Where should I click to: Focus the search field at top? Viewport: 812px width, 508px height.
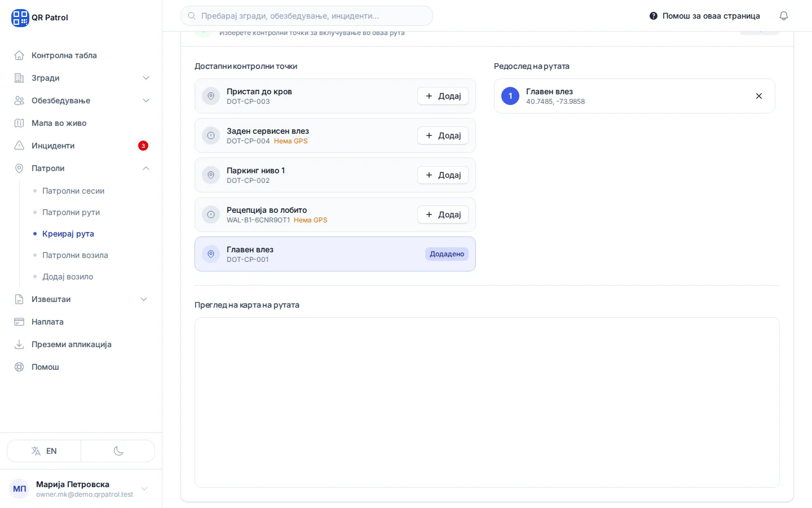307,16
